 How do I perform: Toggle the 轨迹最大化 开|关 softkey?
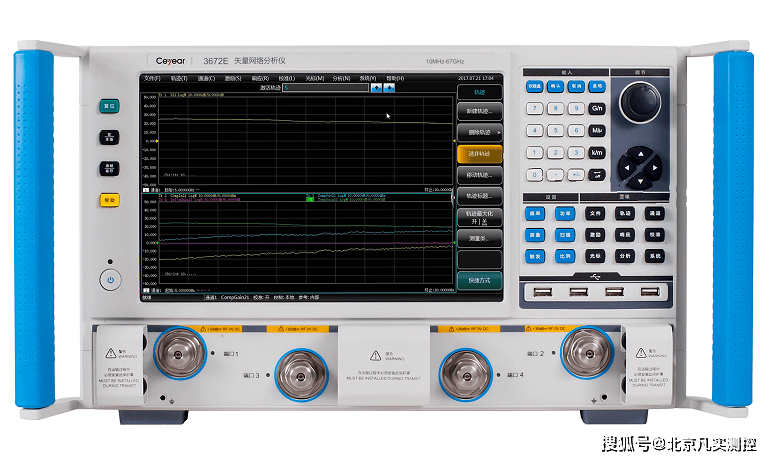click(x=479, y=218)
